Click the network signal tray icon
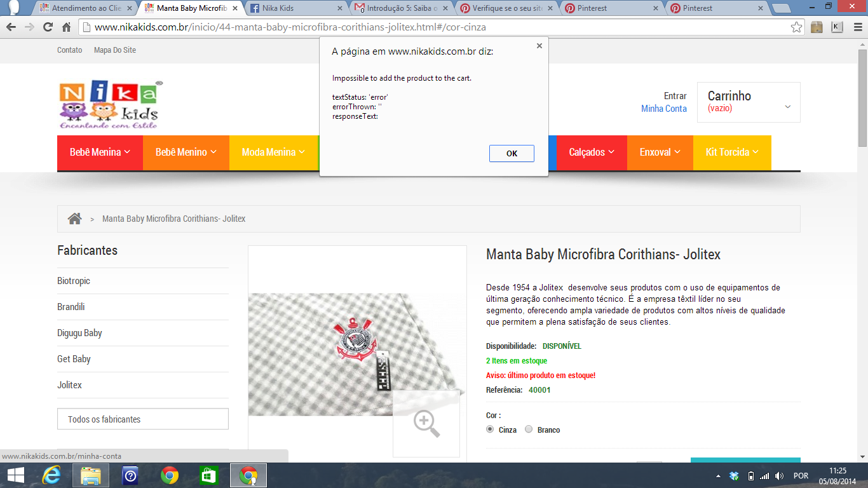 764,476
